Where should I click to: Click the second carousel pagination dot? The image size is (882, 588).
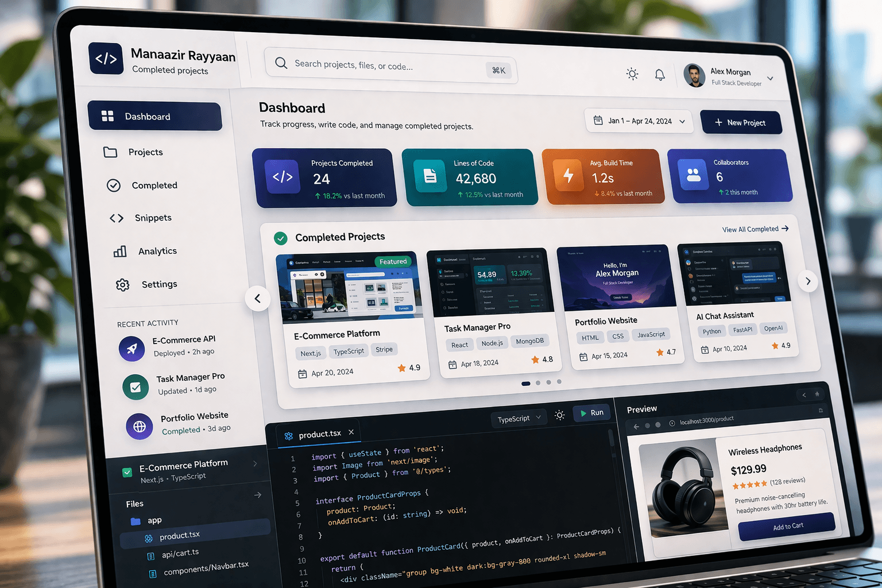pyautogui.click(x=537, y=382)
